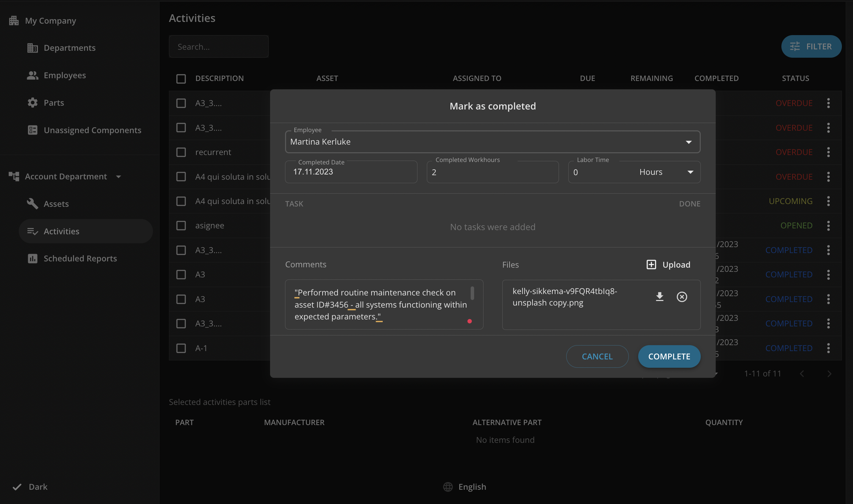Image resolution: width=853 pixels, height=504 pixels.
Task: Expand the Hours unit dropdown
Action: [690, 172]
